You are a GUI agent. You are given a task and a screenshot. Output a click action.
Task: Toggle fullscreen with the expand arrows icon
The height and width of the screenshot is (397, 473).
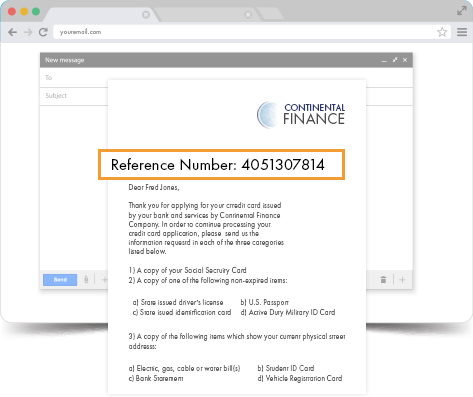[462, 11]
